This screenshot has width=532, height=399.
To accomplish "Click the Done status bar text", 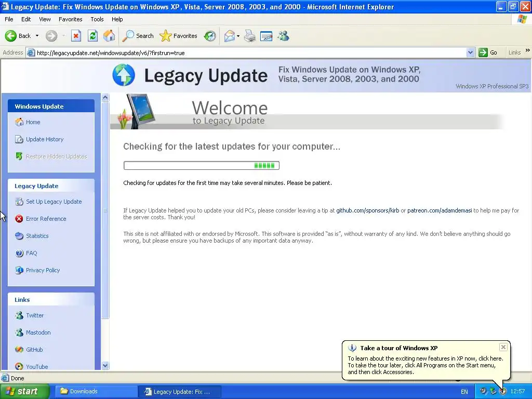I will click(x=17, y=378).
